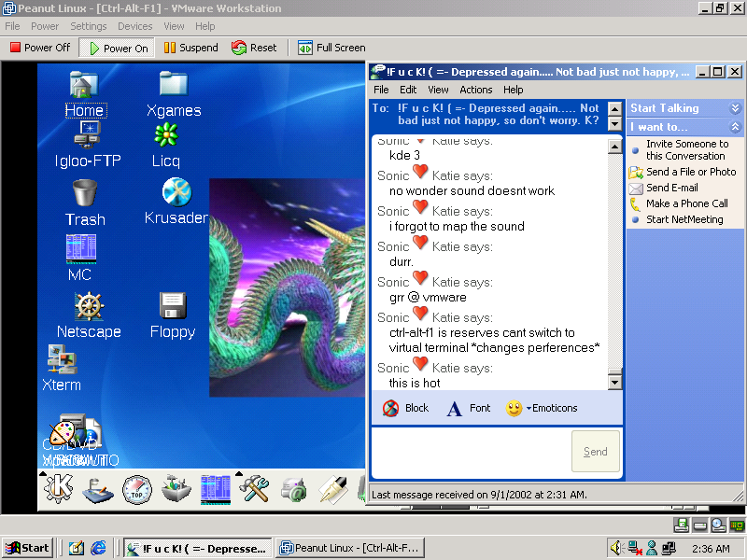Click Invite Someone to this Conversation

[686, 149]
